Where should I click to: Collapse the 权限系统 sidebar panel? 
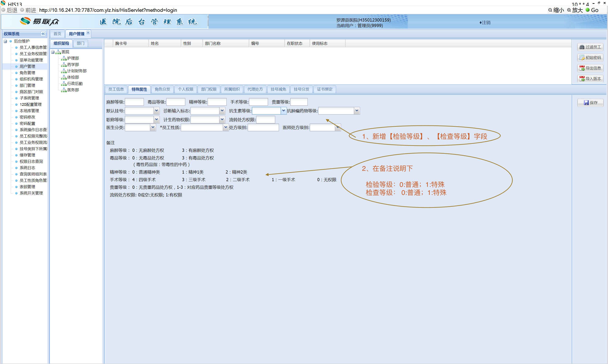(43, 34)
